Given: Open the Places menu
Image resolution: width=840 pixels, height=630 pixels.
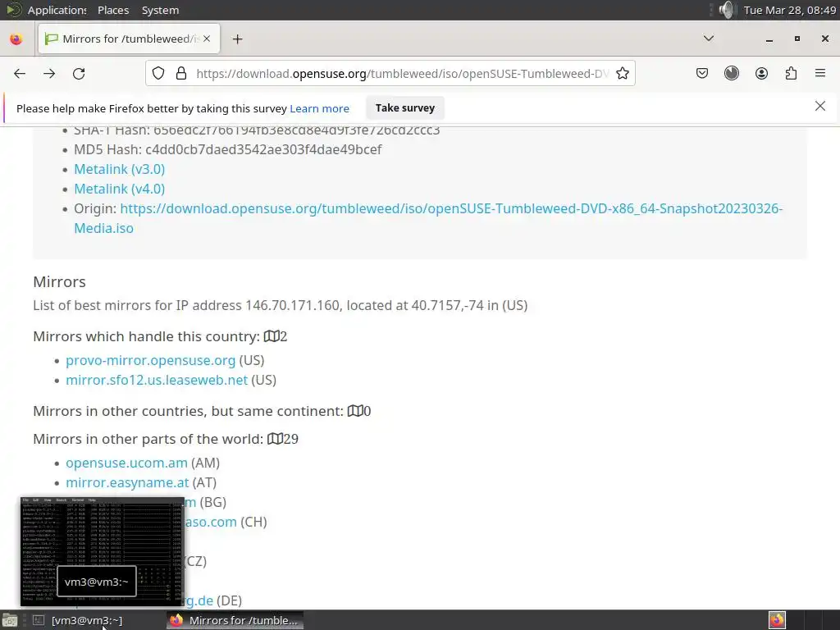Looking at the screenshot, I should [113, 10].
